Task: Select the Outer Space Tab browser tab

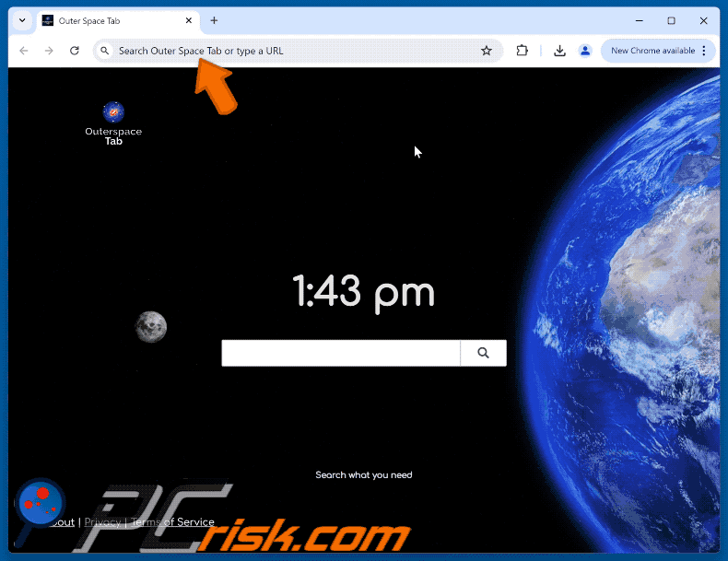Action: click(118, 21)
